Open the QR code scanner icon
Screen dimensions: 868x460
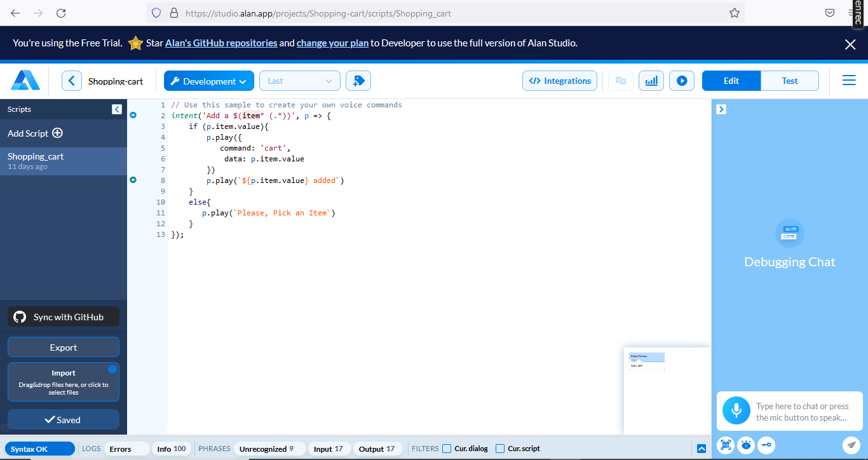[726, 445]
